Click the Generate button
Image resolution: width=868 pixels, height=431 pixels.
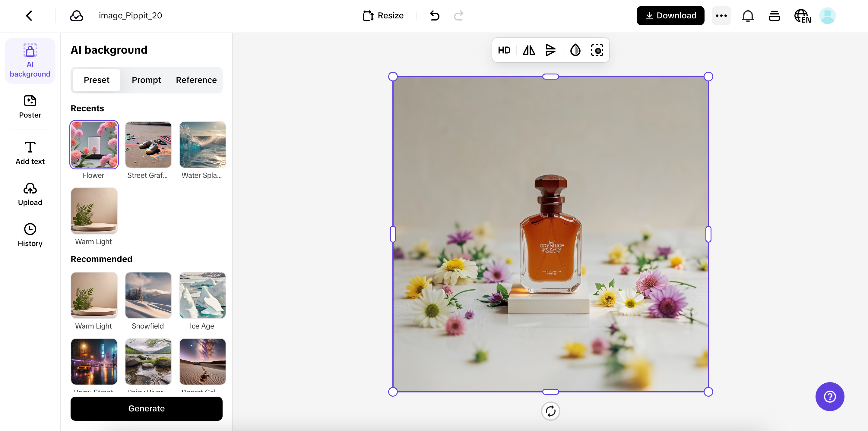click(x=146, y=408)
